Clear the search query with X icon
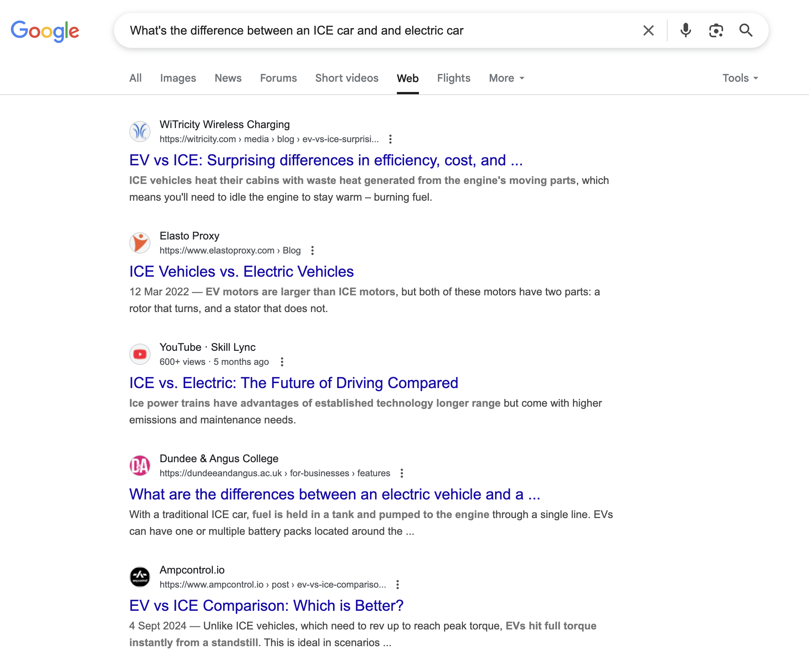This screenshot has height=672, width=809. pyautogui.click(x=648, y=30)
